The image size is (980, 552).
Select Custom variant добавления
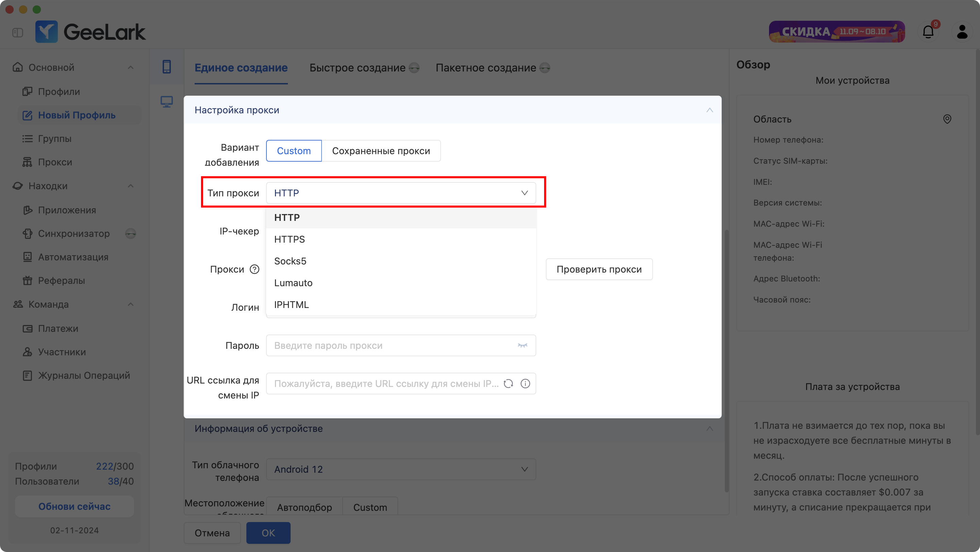(x=293, y=151)
